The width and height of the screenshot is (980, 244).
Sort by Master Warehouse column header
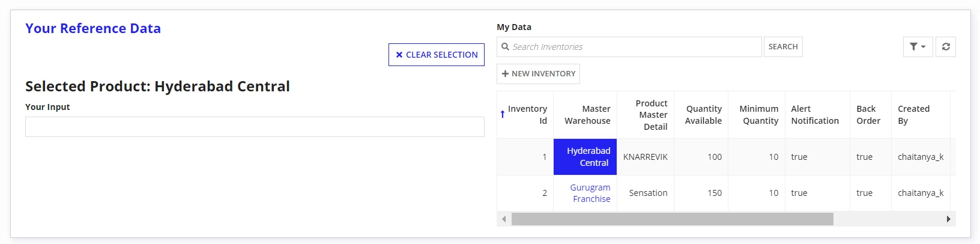tap(587, 115)
